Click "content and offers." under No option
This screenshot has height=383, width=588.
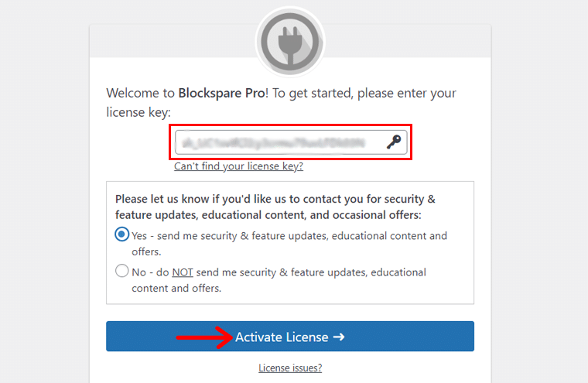click(176, 288)
